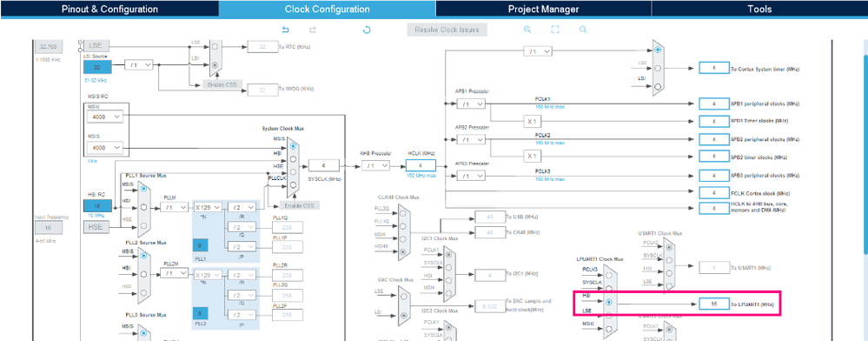Click the undo arrow icon
868x341 pixels.
pyautogui.click(x=286, y=30)
